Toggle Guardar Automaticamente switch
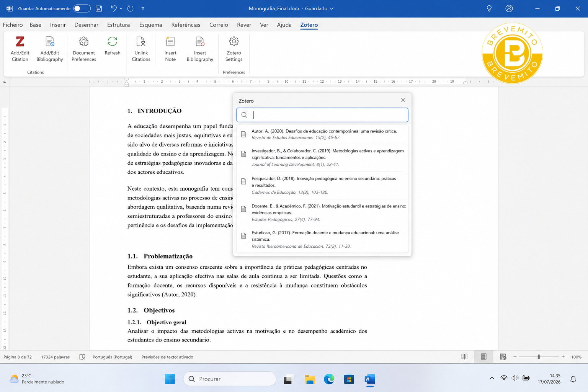This screenshot has height=392, width=588. pyautogui.click(x=82, y=8)
